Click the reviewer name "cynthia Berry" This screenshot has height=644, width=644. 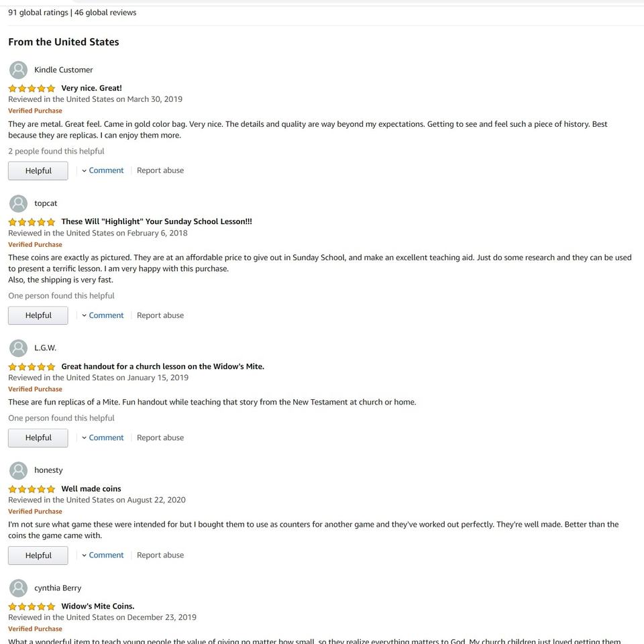pyautogui.click(x=58, y=588)
